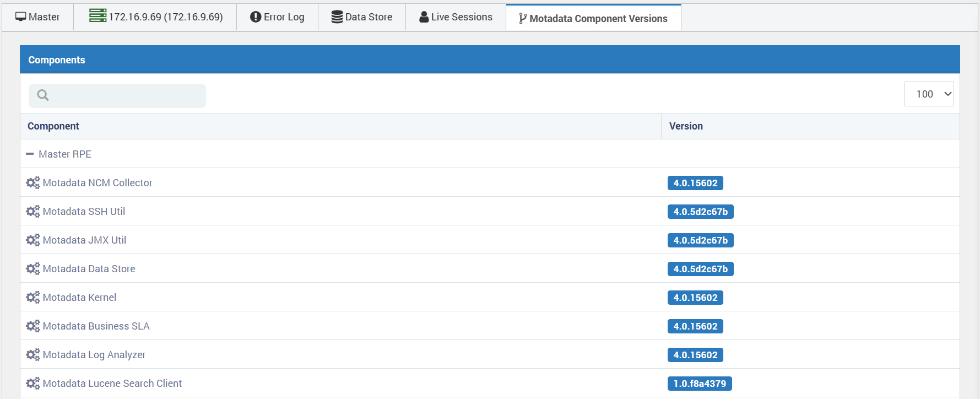Screen dimensions: 980x399
Task: Click Log Analyzer version badge 4.0.15602
Action: [695, 355]
